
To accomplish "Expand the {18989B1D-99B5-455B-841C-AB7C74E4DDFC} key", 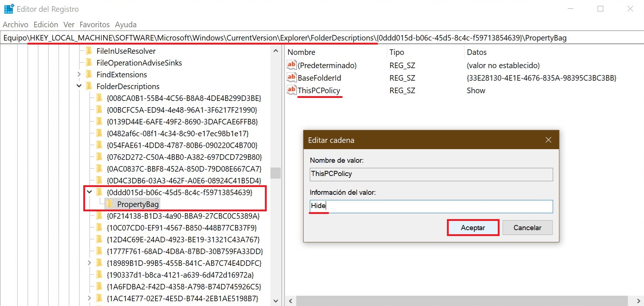I will [89, 263].
